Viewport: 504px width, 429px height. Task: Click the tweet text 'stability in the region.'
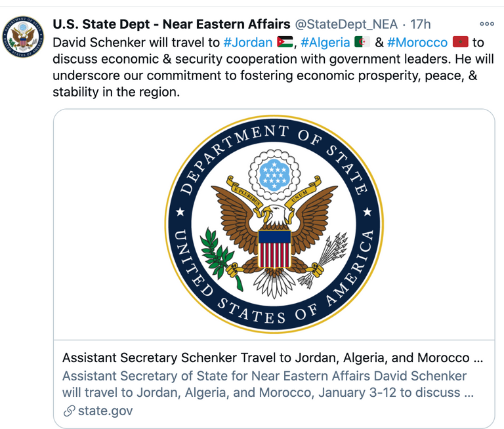point(115,92)
